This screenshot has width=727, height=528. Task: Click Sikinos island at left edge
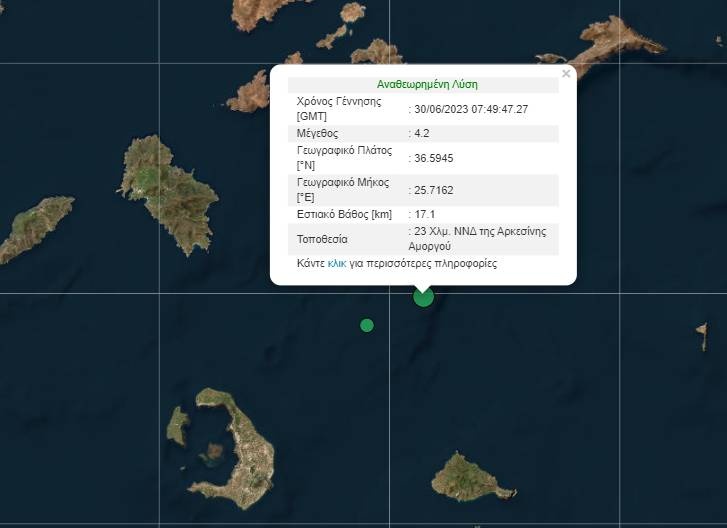pos(35,226)
